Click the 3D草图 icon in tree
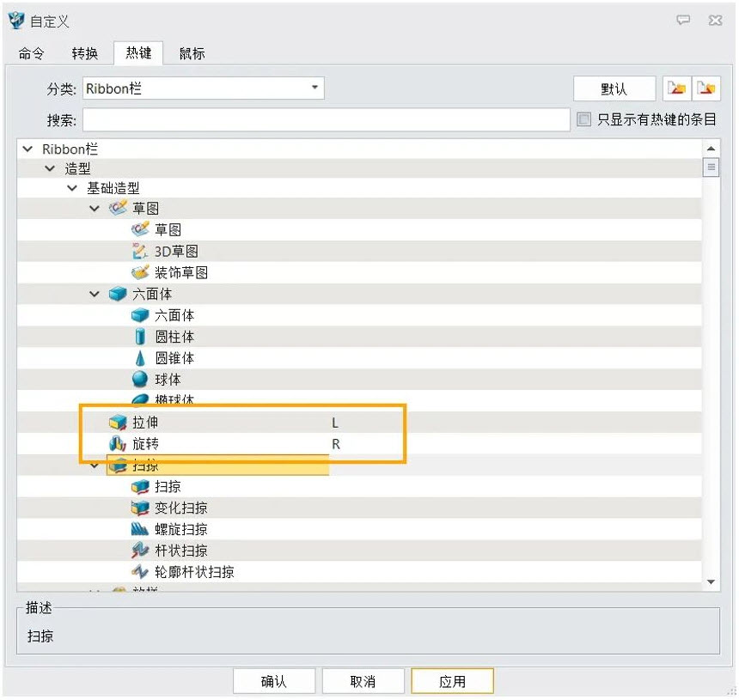The width and height of the screenshot is (739, 700). pyautogui.click(x=140, y=252)
